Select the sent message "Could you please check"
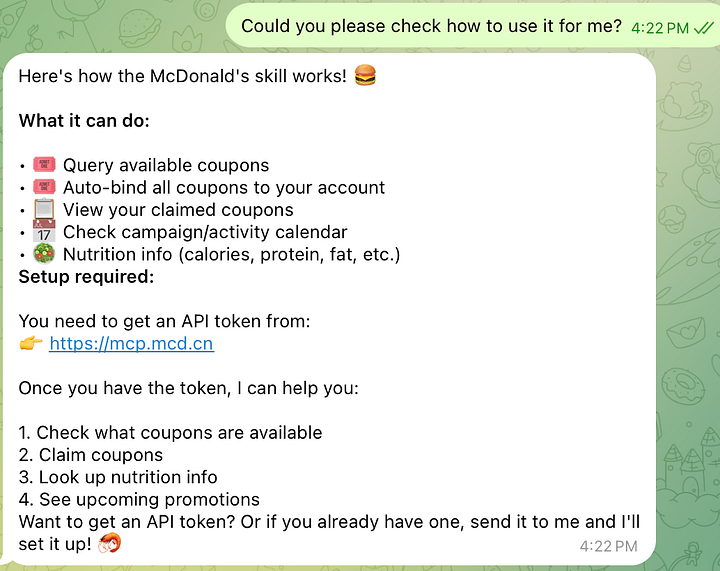The image size is (720, 571). [x=431, y=26]
